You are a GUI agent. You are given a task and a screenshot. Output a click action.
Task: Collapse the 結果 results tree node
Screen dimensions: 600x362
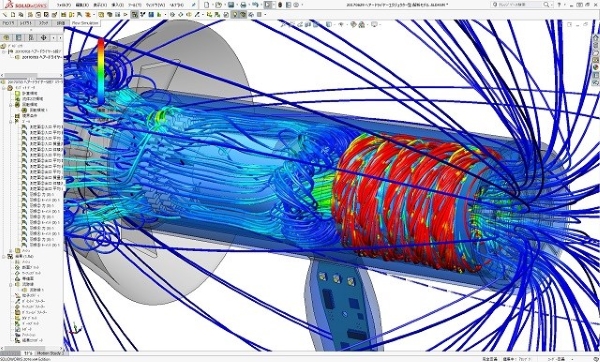[4, 256]
